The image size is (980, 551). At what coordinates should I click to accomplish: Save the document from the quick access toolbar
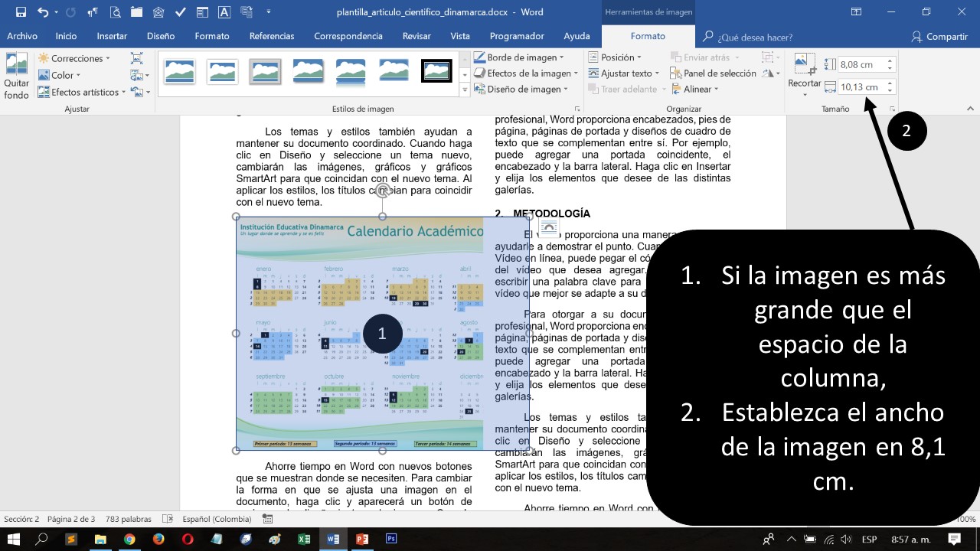21,12
